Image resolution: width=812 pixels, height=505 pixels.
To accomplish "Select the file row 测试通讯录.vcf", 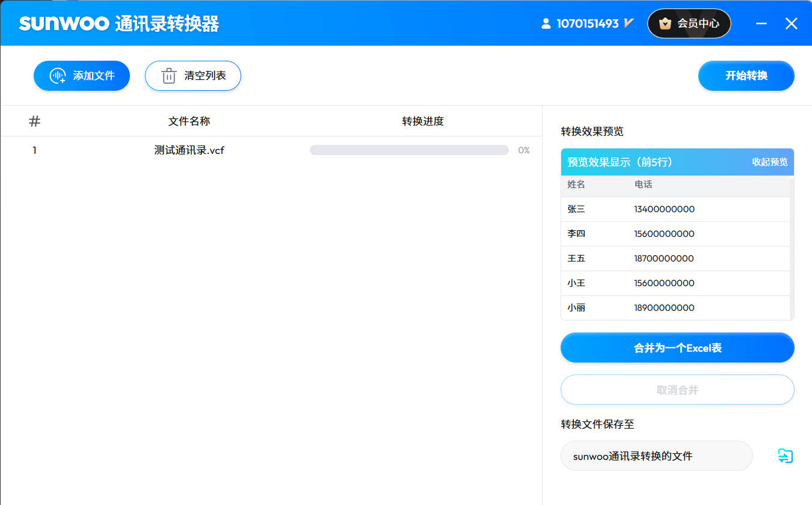I will click(271, 150).
